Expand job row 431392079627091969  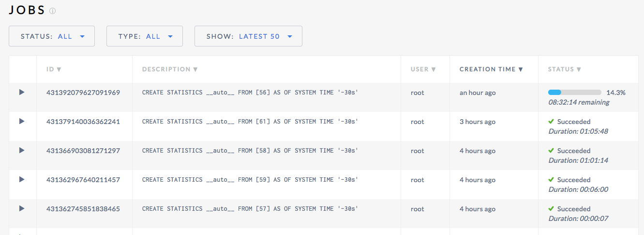[x=22, y=92]
